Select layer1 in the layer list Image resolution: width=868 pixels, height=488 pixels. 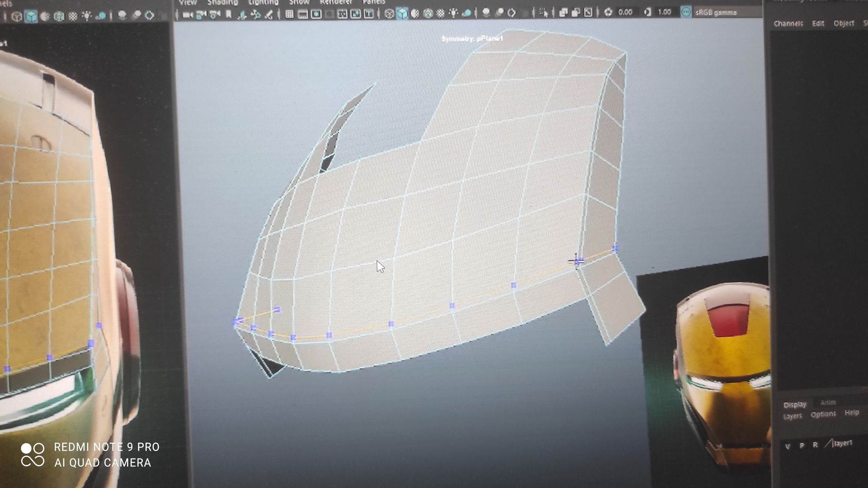pyautogui.click(x=843, y=443)
